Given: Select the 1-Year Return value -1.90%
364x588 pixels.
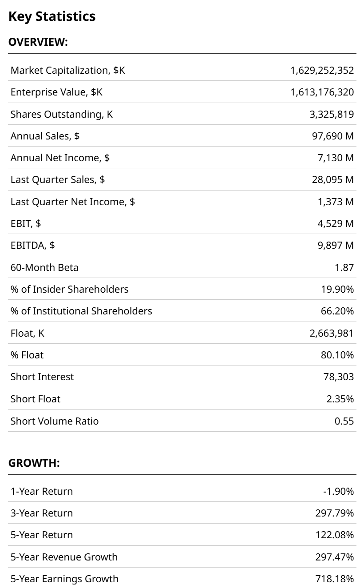Looking at the screenshot, I should [x=338, y=491].
